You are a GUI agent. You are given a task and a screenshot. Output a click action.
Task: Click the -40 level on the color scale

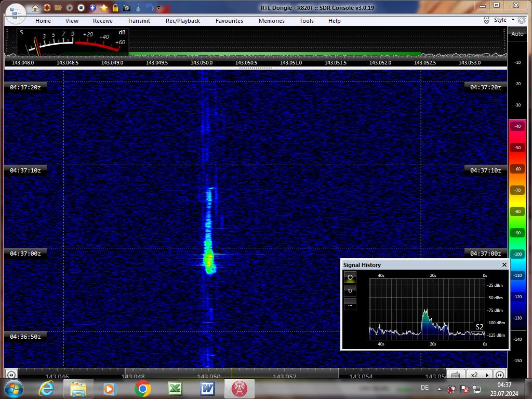(x=517, y=126)
